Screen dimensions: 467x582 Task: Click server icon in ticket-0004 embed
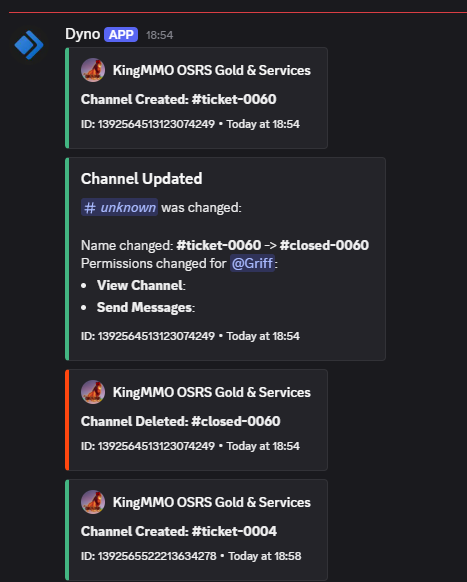pos(93,502)
